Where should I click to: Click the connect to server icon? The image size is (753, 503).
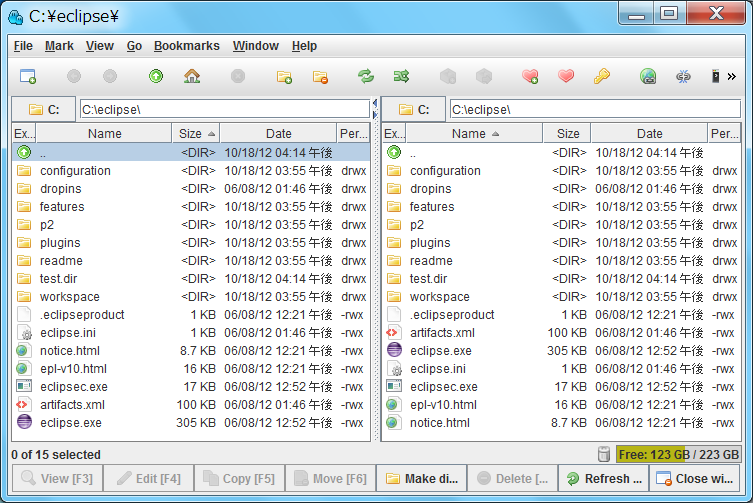click(648, 76)
